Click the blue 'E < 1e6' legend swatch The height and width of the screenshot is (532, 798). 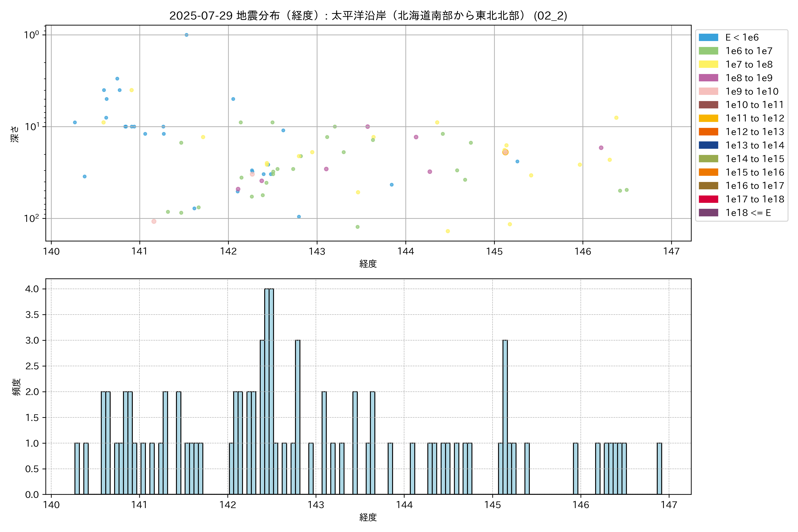708,37
